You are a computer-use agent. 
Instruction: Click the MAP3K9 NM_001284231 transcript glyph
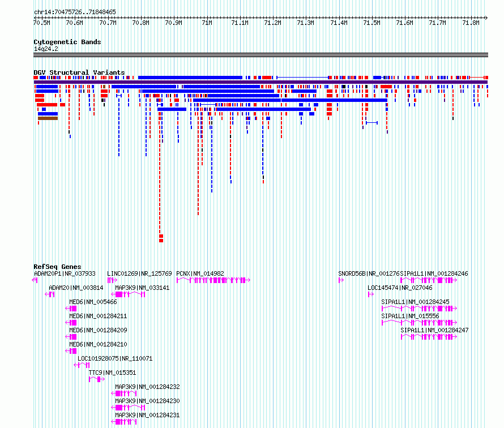click(x=124, y=422)
